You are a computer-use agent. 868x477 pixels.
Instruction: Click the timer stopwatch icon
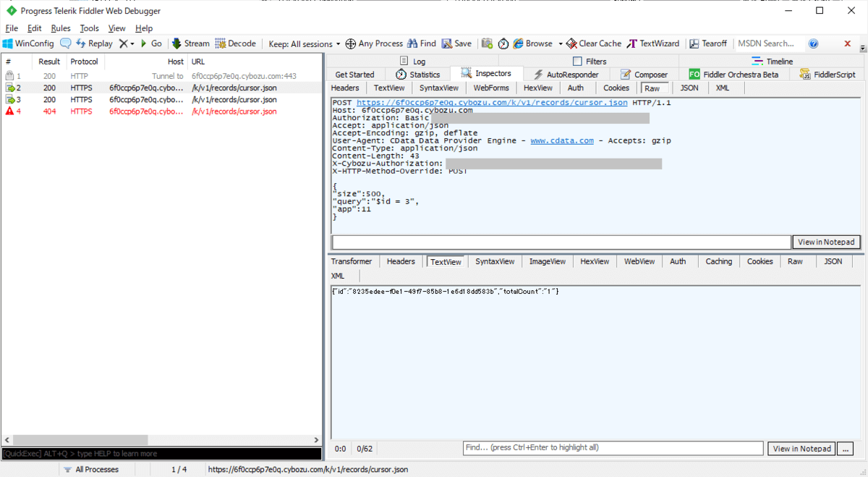pyautogui.click(x=503, y=43)
